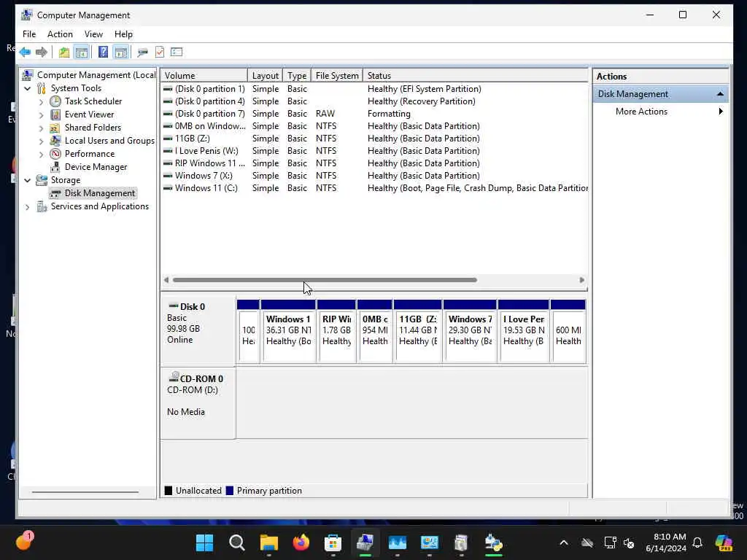Select the 11GB (Z:) volume row

[x=375, y=139]
